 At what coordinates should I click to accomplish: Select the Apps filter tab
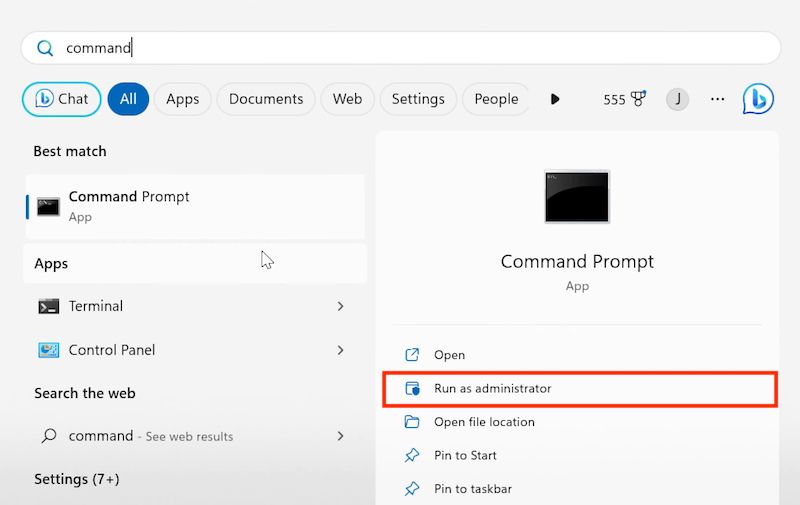pos(182,99)
